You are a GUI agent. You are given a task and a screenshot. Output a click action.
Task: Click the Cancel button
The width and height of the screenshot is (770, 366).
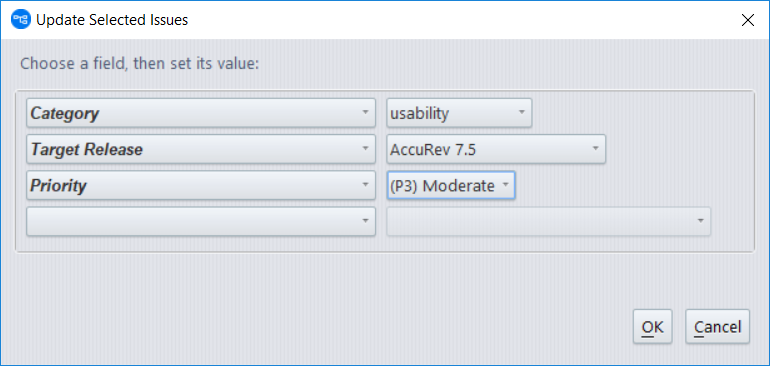pos(717,326)
